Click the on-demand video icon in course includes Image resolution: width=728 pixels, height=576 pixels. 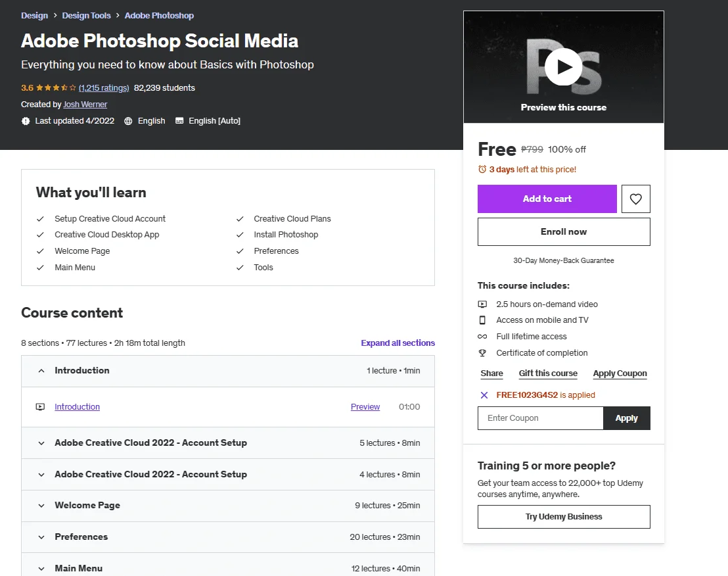(482, 304)
